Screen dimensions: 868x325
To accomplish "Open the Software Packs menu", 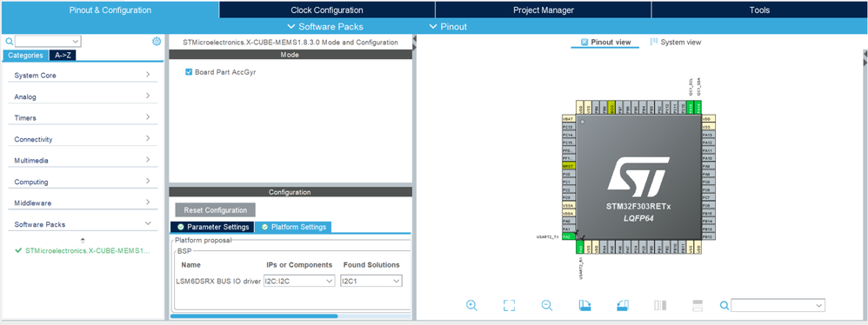I will [x=325, y=27].
